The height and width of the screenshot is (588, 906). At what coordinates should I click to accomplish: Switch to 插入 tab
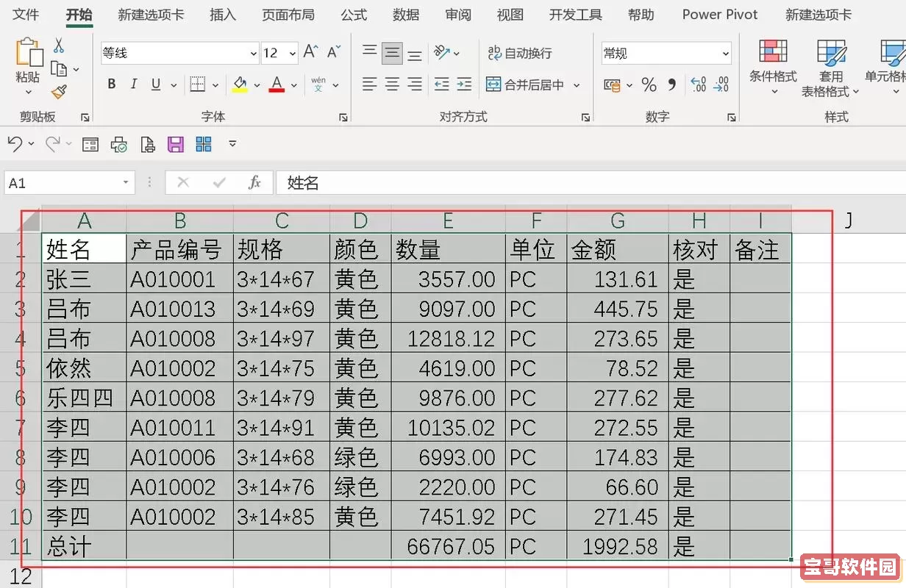(223, 15)
